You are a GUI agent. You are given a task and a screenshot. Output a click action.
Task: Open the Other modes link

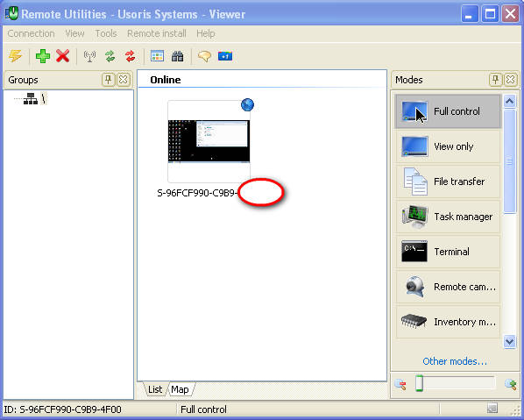coord(455,361)
